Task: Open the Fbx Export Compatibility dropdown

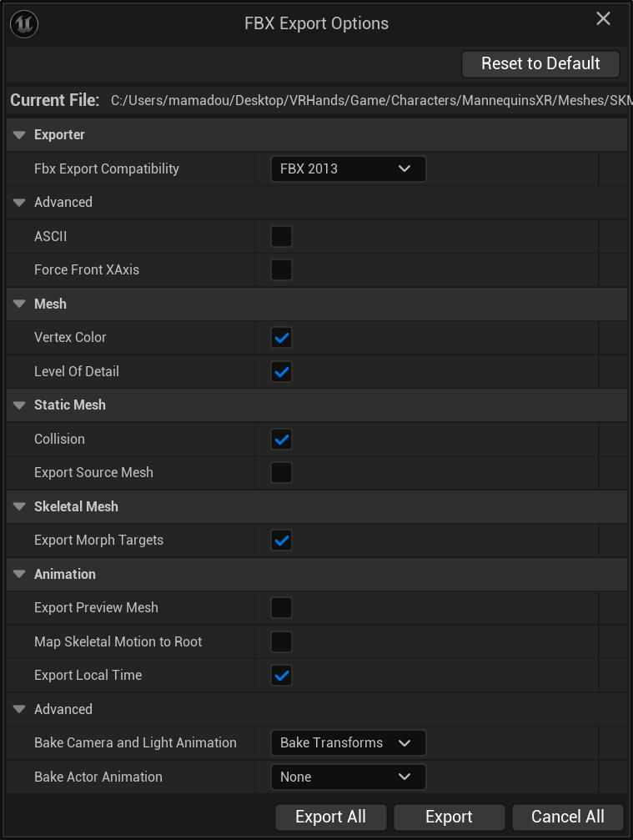Action: [348, 169]
